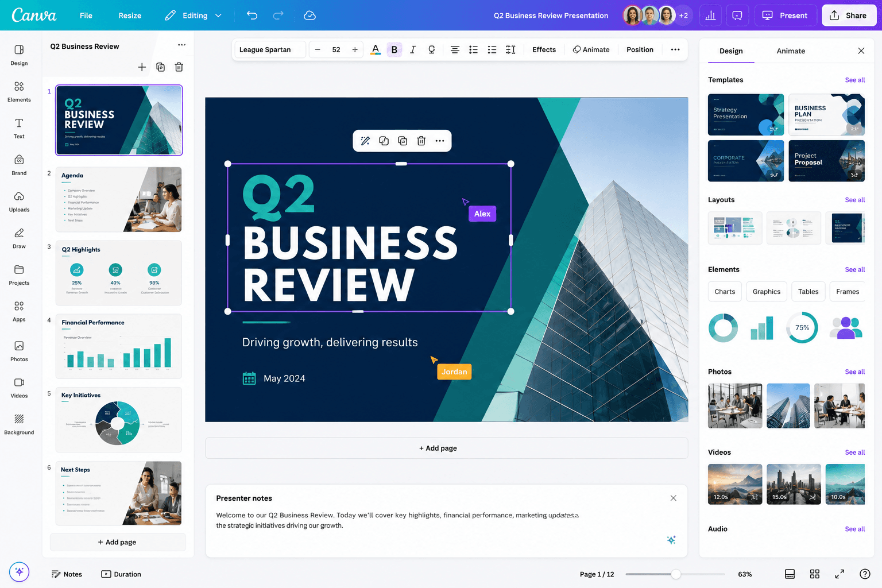Enter fullscreen with expand icon
The width and height of the screenshot is (882, 588).
pyautogui.click(x=840, y=574)
